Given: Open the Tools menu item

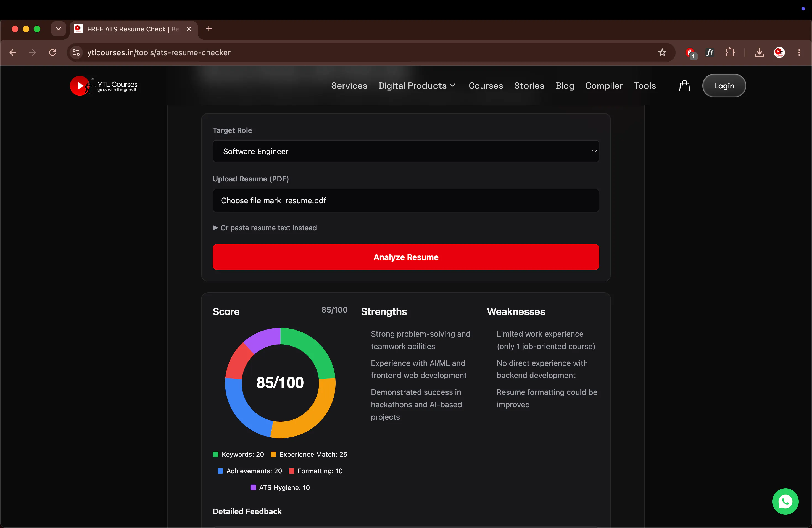Looking at the screenshot, I should tap(644, 86).
